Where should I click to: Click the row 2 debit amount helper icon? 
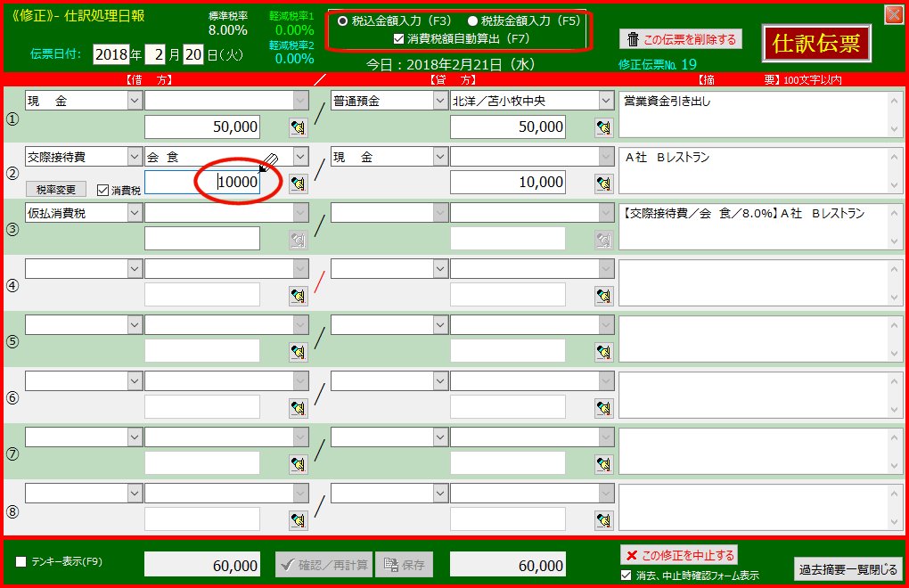[298, 184]
